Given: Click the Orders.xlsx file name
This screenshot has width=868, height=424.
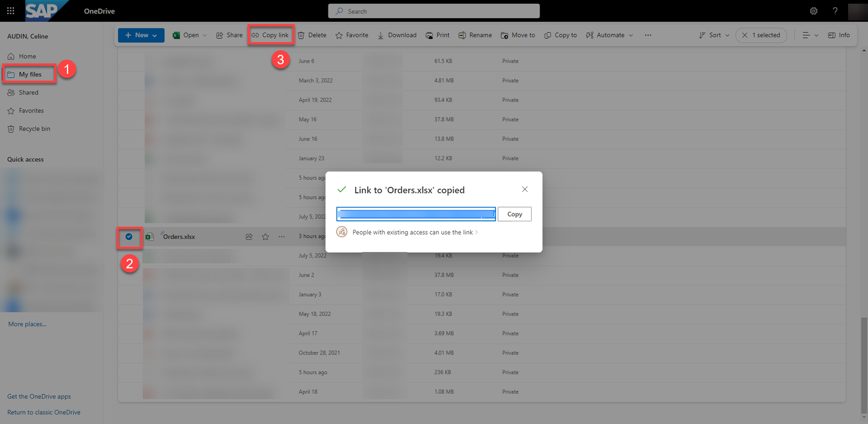Looking at the screenshot, I should click(179, 237).
